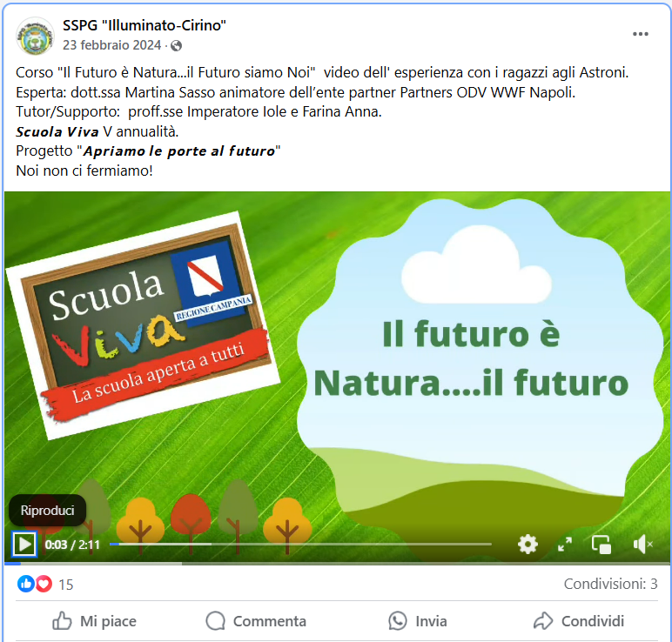Viewport: 672px width, 642px height.
Task: Open post options three-dots menu
Action: click(x=641, y=34)
